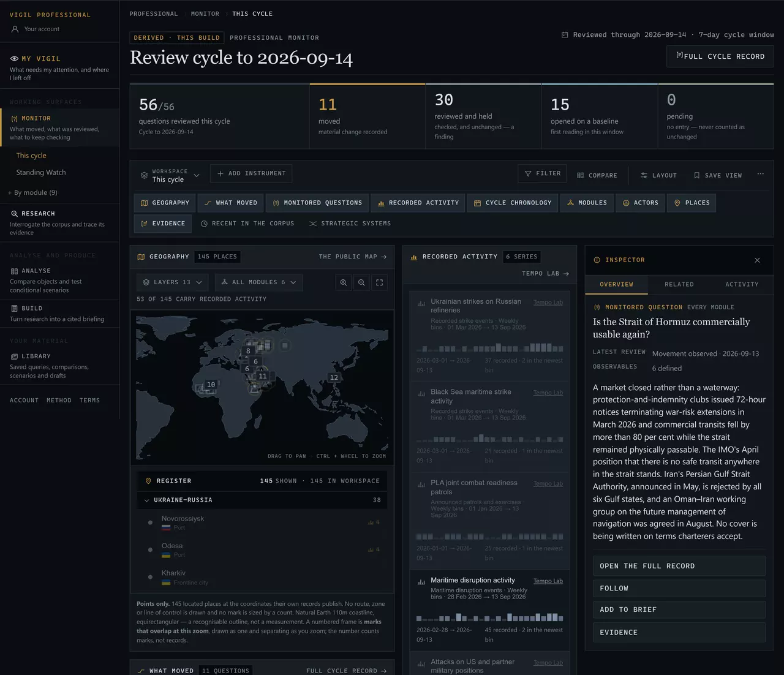Click the Filter funnel button

(543, 174)
